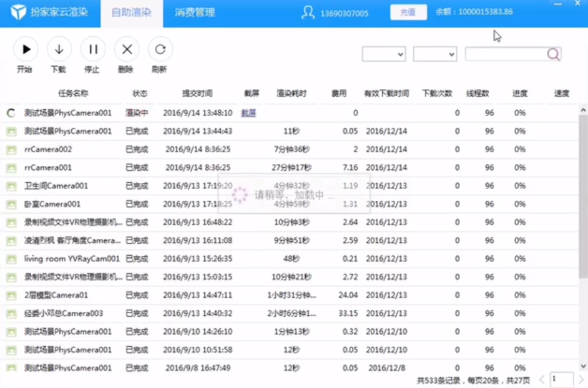The image size is (588, 388).
Task: Click the 停止 (Stop) pause icon
Action: click(x=93, y=49)
